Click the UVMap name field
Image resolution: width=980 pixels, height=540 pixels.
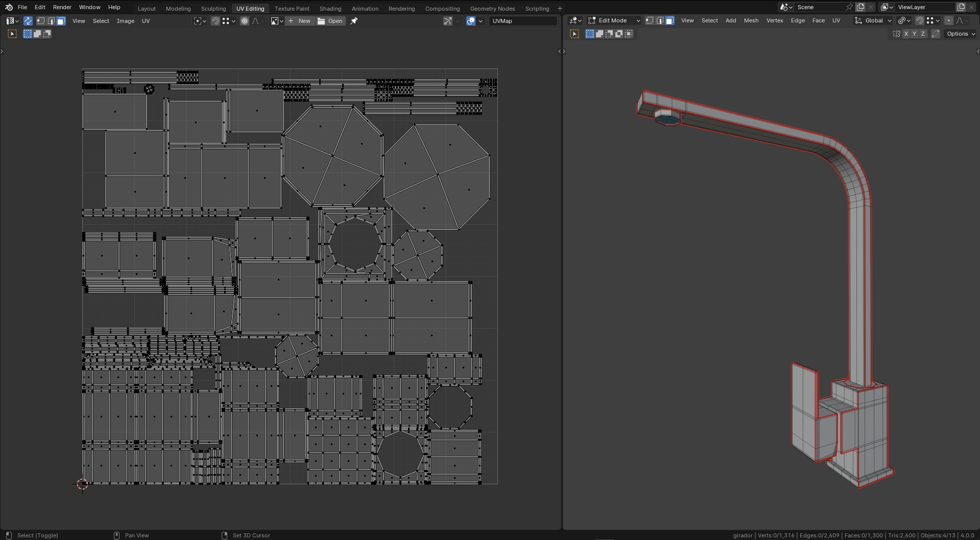point(522,21)
